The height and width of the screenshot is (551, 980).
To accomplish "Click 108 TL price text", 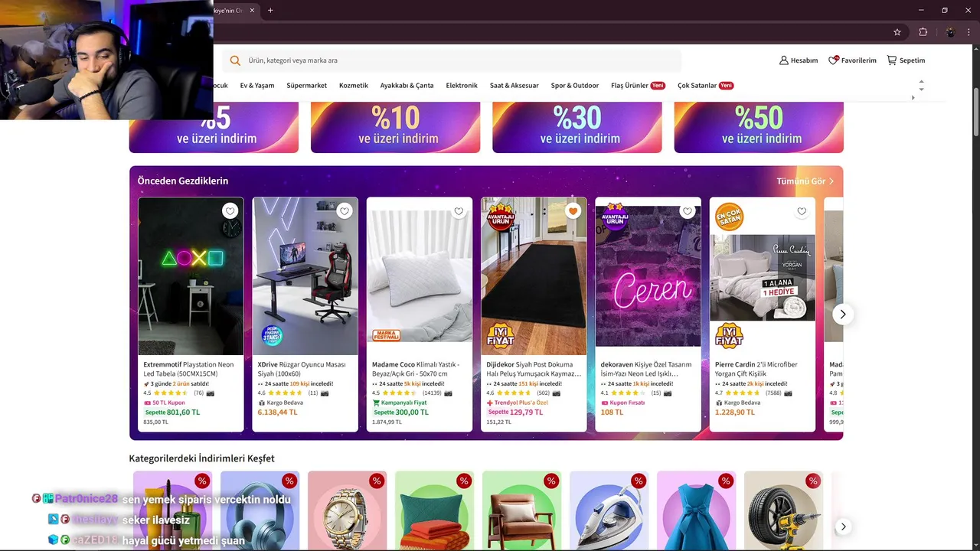I will click(x=612, y=412).
